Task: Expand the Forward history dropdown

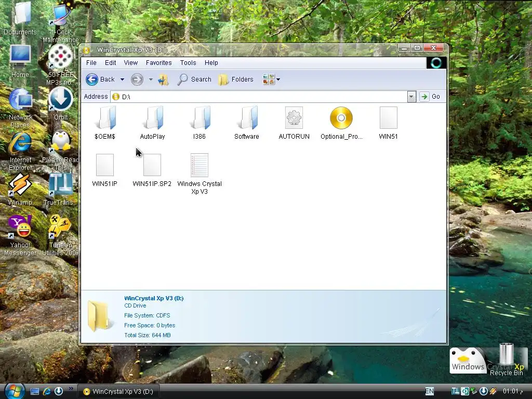Action: point(151,79)
